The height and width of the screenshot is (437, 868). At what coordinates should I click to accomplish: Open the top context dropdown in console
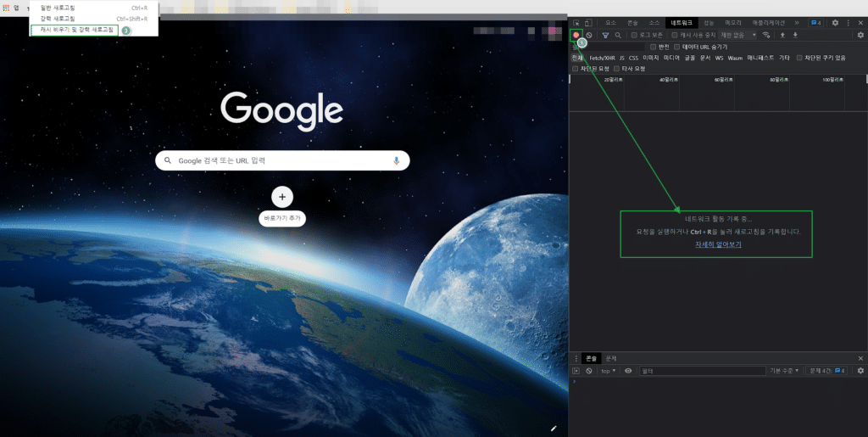point(609,371)
